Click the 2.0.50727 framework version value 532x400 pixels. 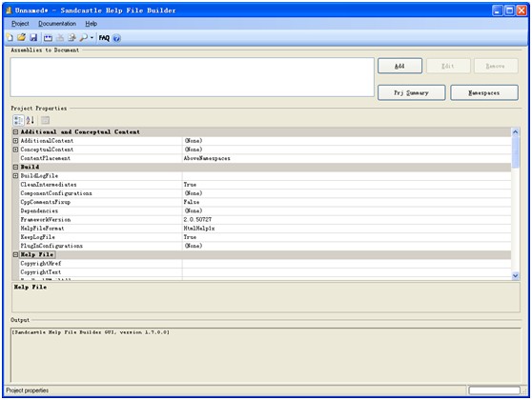point(197,220)
